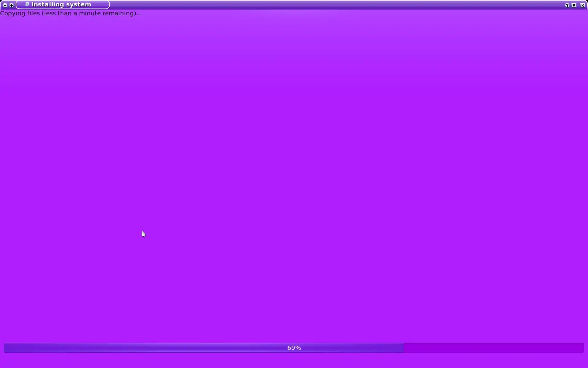588x368 pixels.
Task: Click the installer icon in title bar
Action: point(27,4)
